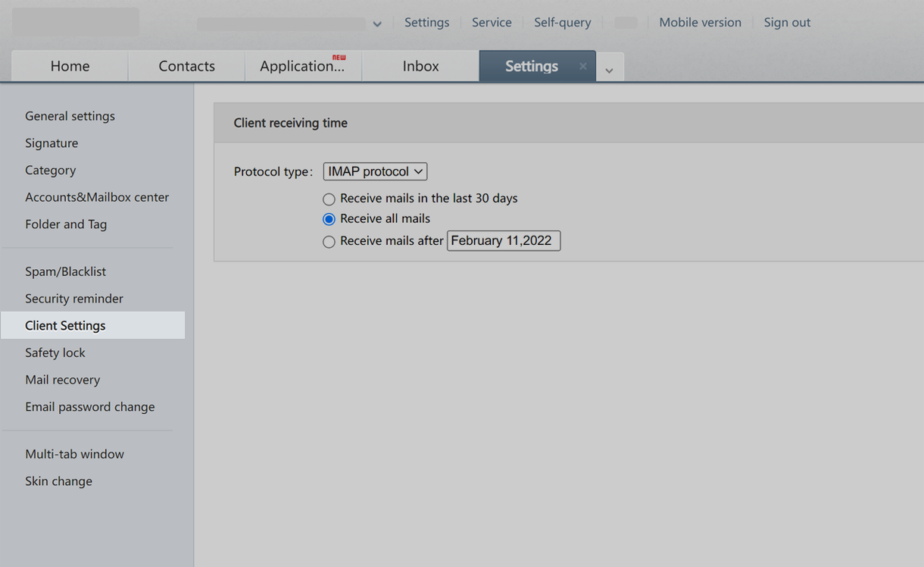Select the "Receive all mails" option
This screenshot has height=567, width=924.
coord(329,218)
